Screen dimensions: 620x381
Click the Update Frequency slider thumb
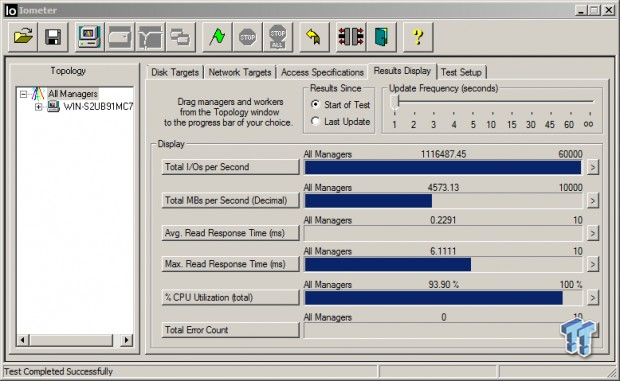click(394, 102)
